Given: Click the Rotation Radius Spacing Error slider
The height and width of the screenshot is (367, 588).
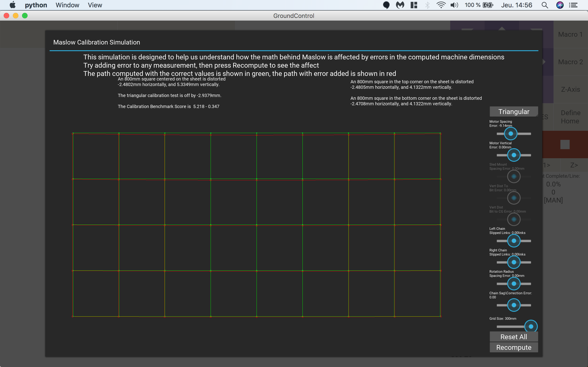Looking at the screenshot, I should point(514,284).
